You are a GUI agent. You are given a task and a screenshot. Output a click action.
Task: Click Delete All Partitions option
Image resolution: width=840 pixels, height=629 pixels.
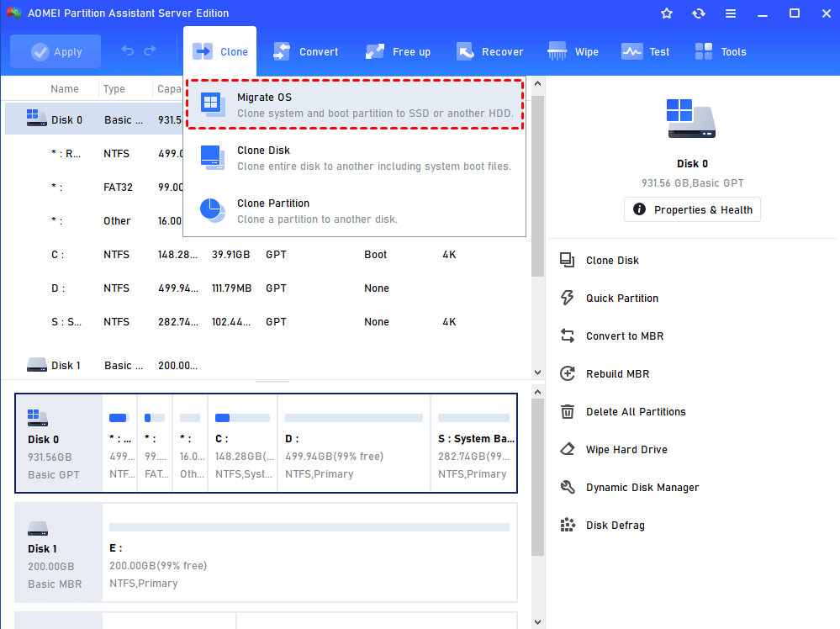point(636,412)
